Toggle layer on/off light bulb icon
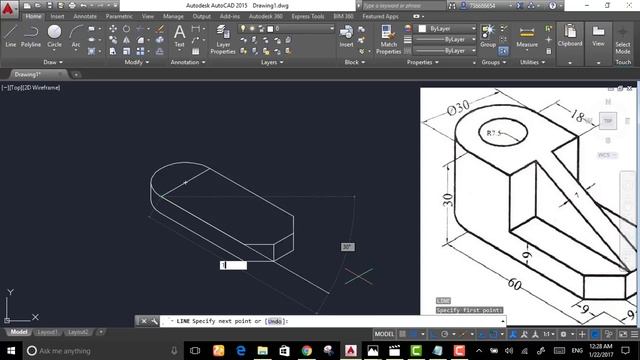 tap(243, 29)
